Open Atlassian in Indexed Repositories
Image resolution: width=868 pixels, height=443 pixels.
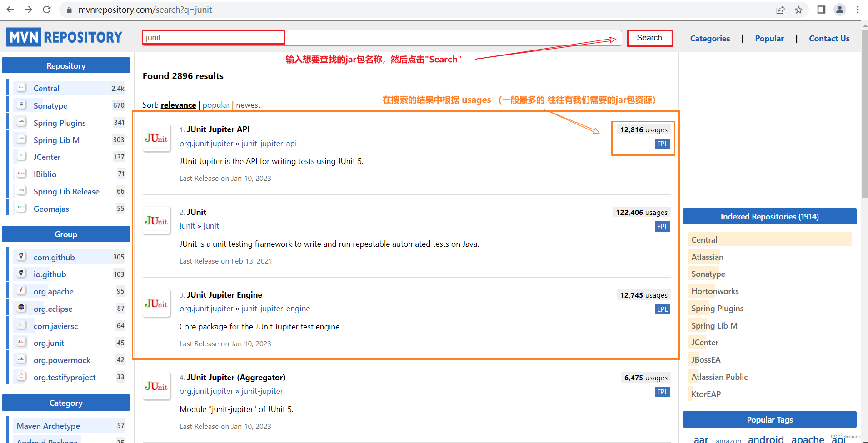click(x=707, y=257)
